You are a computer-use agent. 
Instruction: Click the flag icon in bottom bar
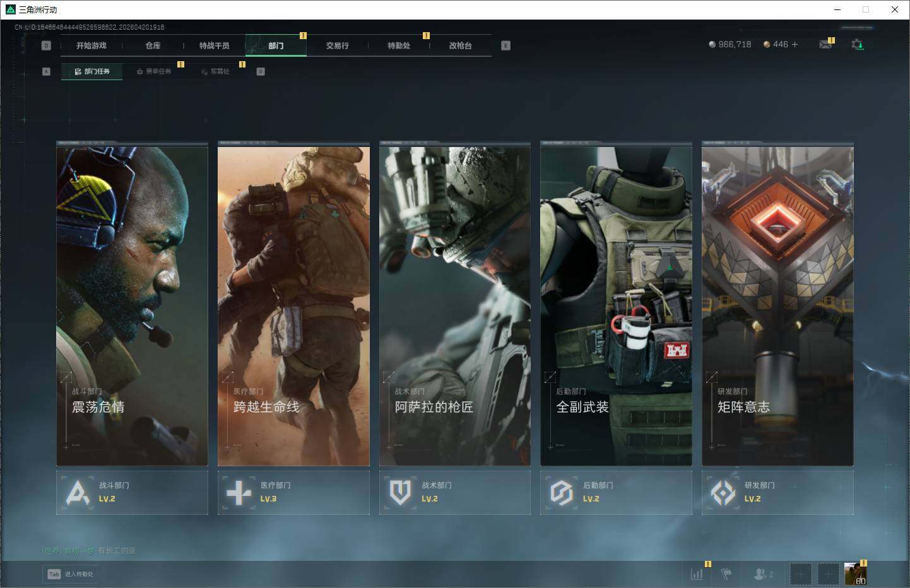(726, 573)
